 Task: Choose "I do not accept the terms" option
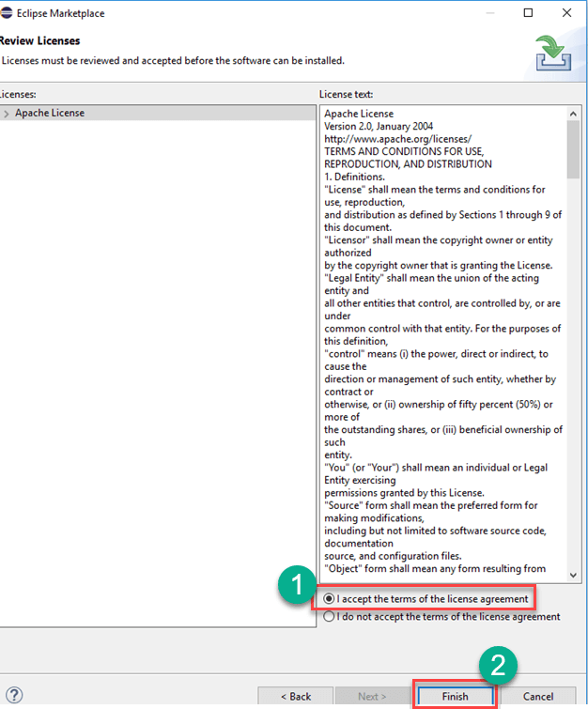point(330,617)
